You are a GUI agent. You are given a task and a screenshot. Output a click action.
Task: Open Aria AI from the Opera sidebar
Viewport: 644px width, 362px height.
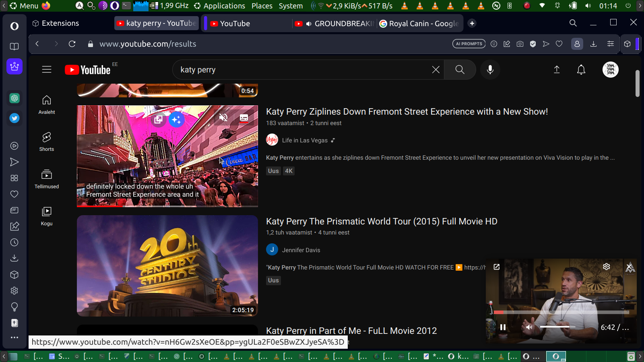tap(14, 66)
